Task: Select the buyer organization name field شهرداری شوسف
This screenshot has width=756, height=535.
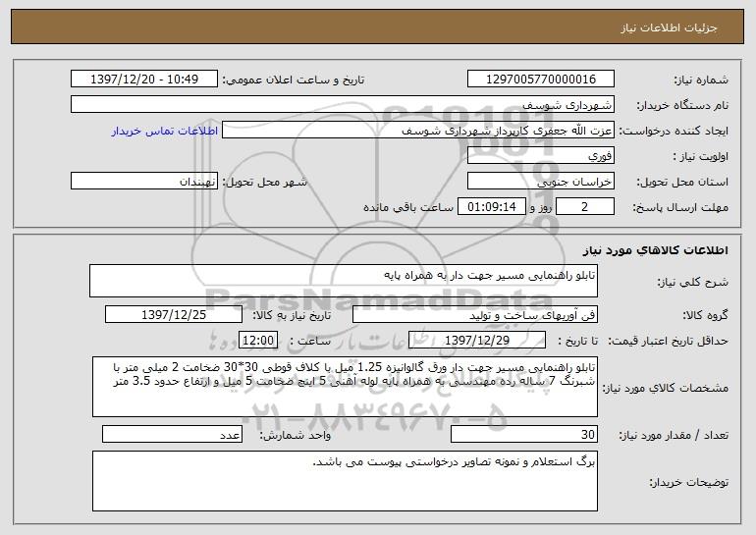Action: point(343,105)
